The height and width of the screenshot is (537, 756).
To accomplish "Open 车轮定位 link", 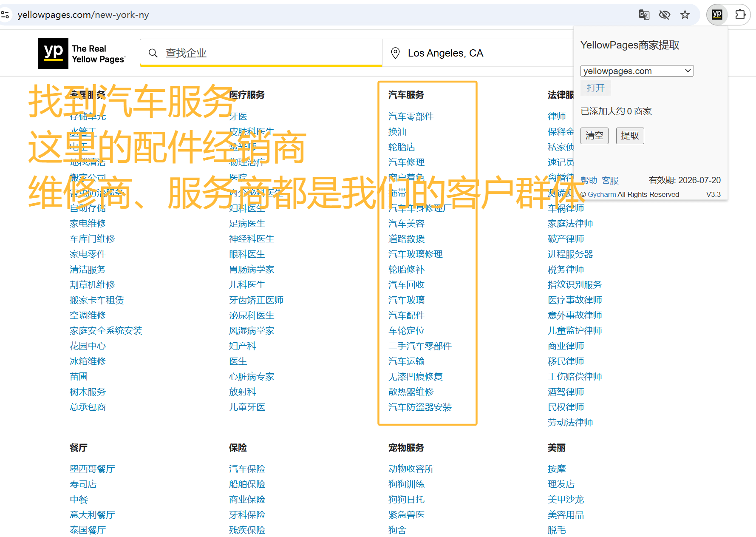I will click(407, 331).
